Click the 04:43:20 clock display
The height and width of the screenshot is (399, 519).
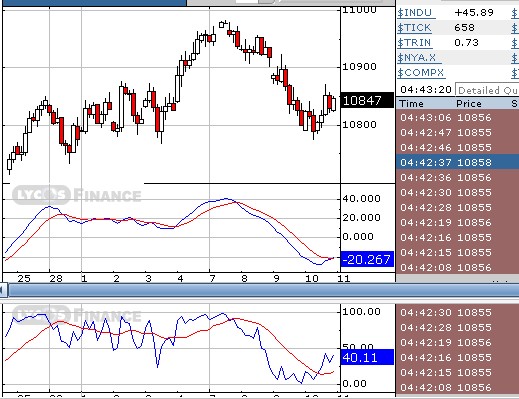pos(426,90)
